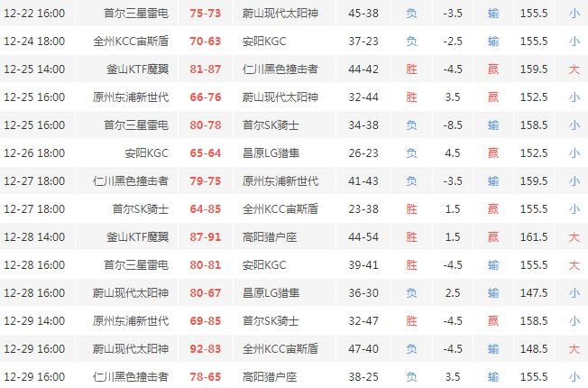Image resolution: width=588 pixels, height=388 pixels.
Task: Click 输 marker in the 80-67 row
Action: 493,293
